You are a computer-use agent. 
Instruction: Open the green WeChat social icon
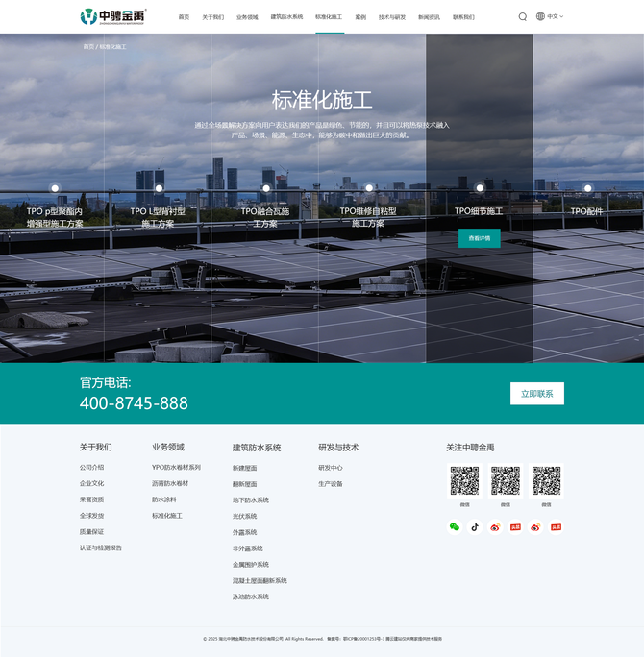[x=455, y=526]
